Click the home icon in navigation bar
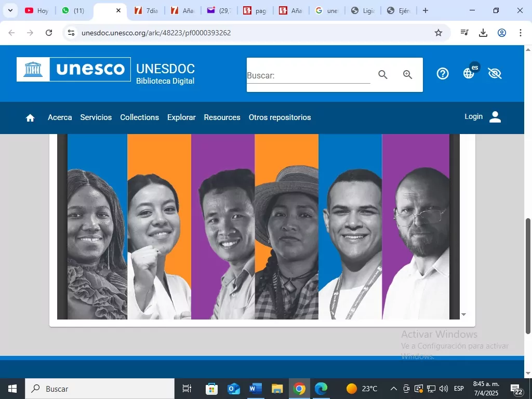Screen dimensions: 532x399 click(x=30, y=118)
